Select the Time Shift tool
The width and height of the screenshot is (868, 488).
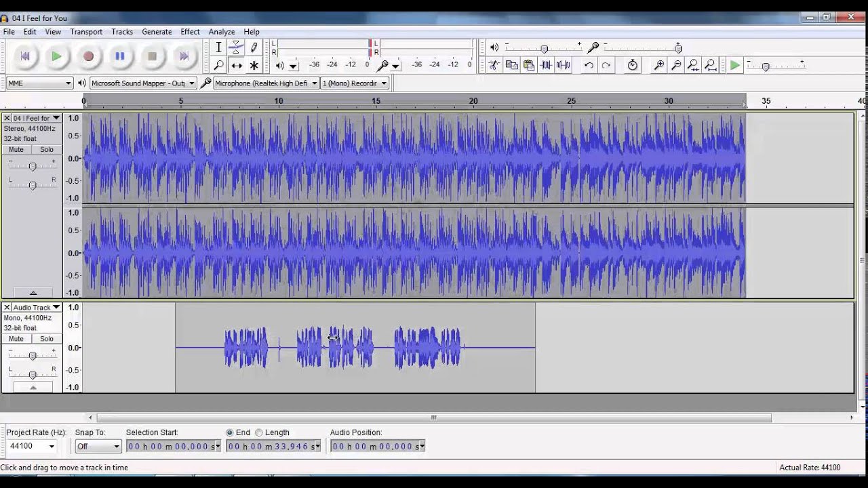[236, 66]
